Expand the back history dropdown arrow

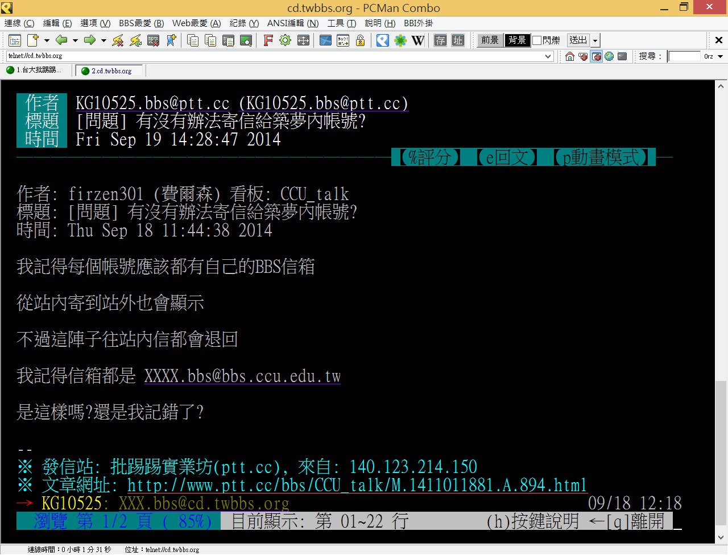[75, 40]
